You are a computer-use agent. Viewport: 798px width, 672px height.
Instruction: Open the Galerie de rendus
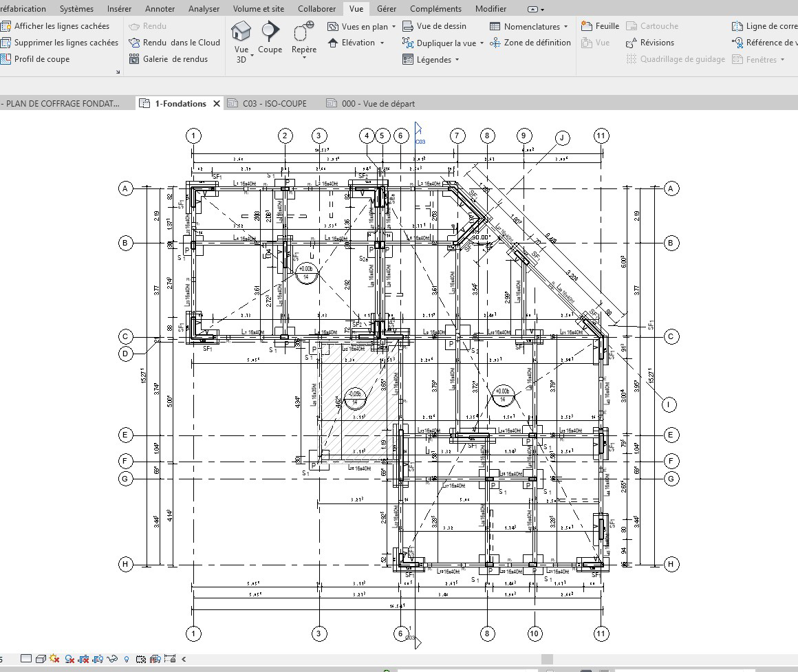point(169,59)
